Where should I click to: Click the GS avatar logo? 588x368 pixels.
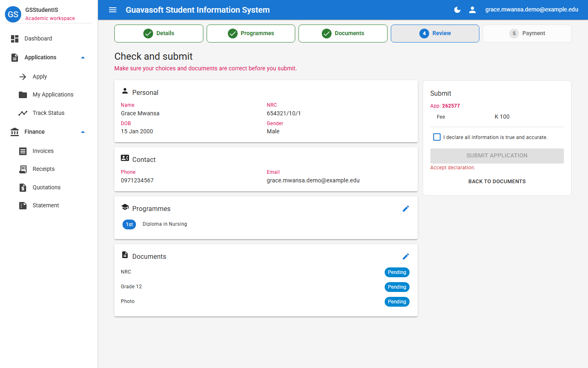point(13,14)
